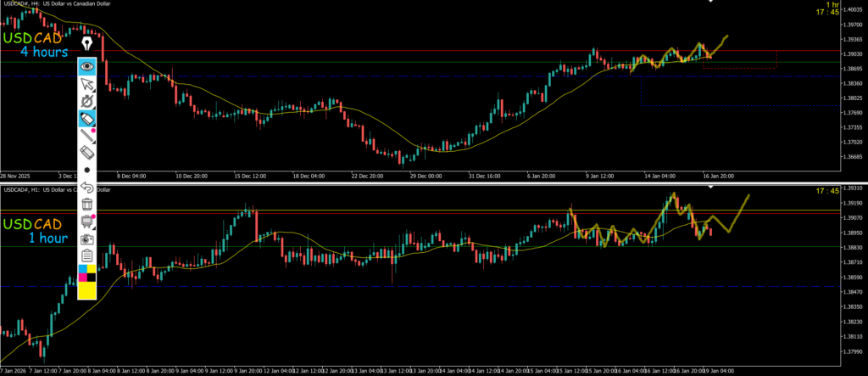Click the clipboard icon in the toolbar

click(86, 255)
